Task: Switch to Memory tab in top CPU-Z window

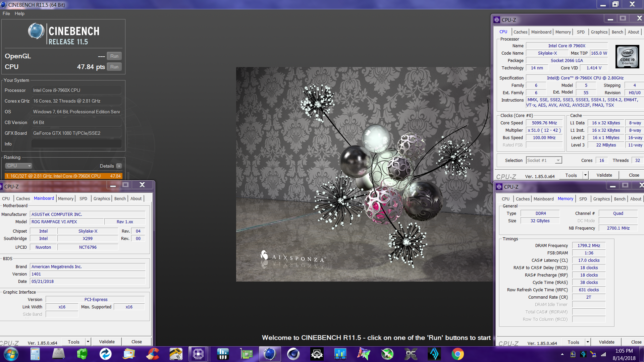Action: click(563, 32)
